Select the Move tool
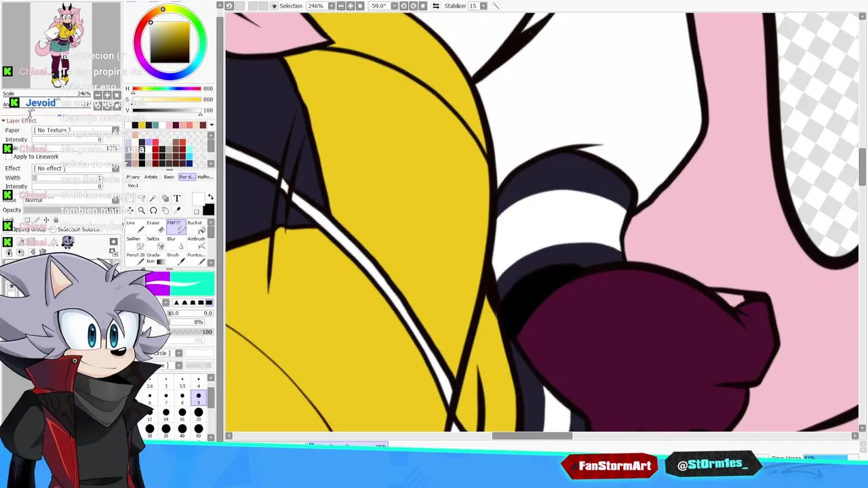The width and height of the screenshot is (868, 488). click(x=130, y=211)
